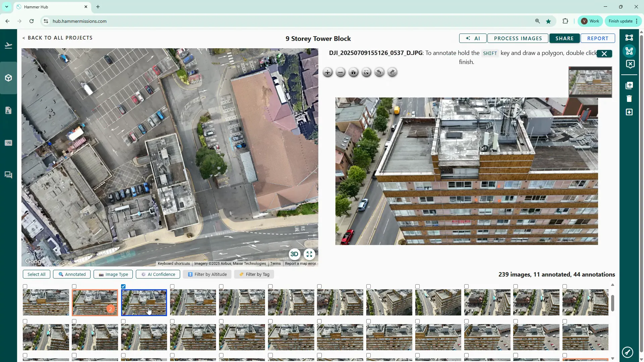Click the download image icon
This screenshot has height=362, width=644.
(629, 112)
